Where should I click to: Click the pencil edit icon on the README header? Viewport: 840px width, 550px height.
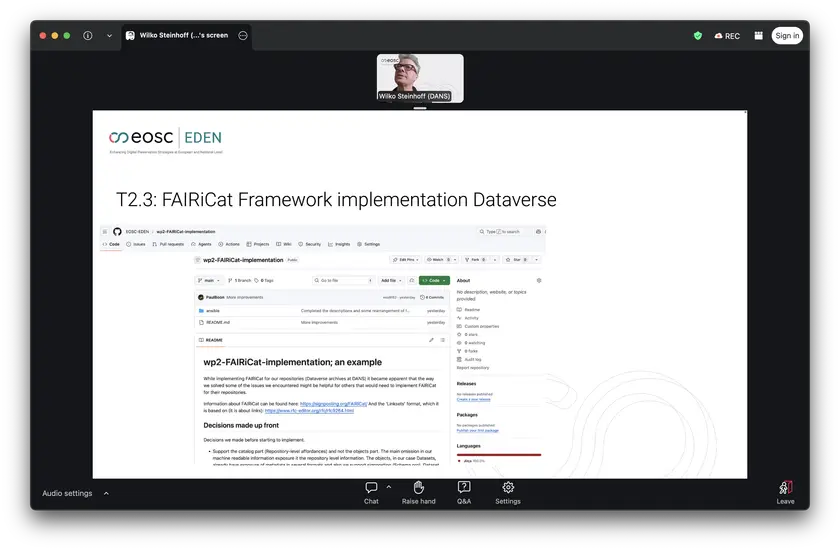[x=431, y=340]
